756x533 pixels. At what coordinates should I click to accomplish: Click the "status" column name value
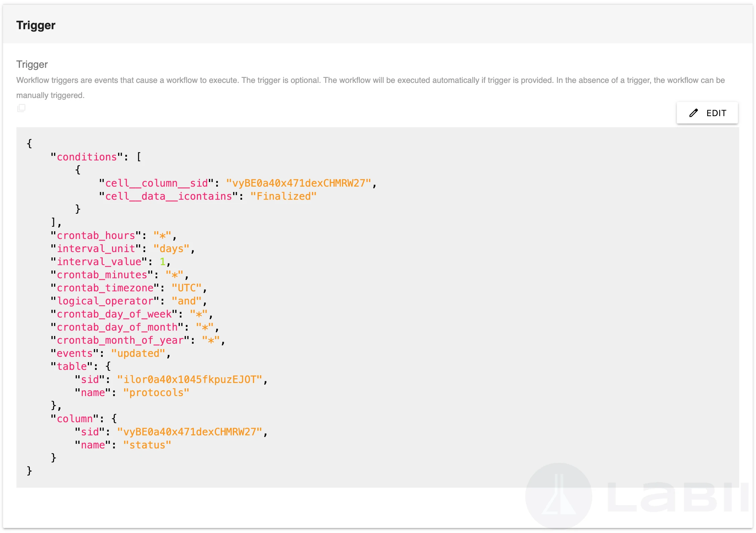pos(147,445)
